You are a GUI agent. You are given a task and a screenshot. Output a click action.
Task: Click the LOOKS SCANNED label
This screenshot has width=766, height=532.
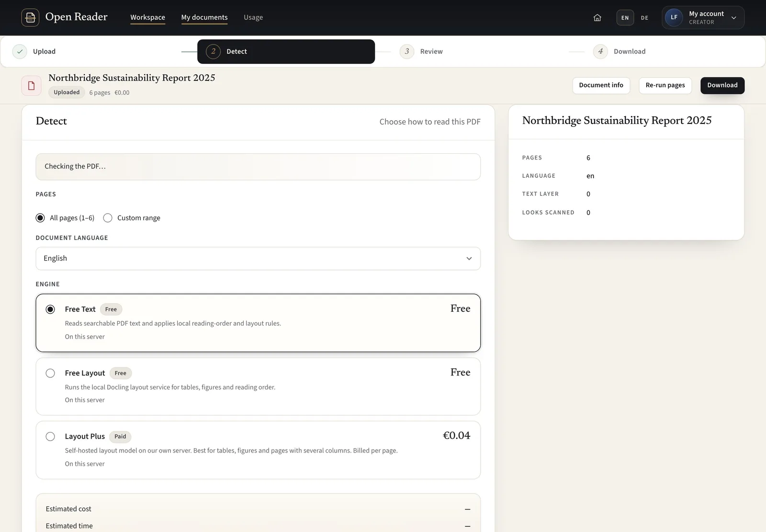(x=548, y=213)
